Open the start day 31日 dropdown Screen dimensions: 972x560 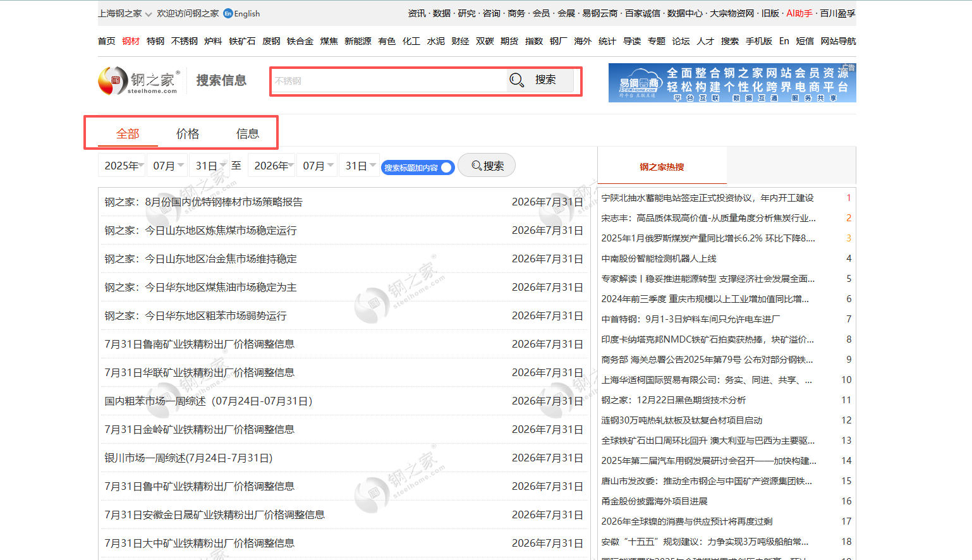tap(209, 166)
